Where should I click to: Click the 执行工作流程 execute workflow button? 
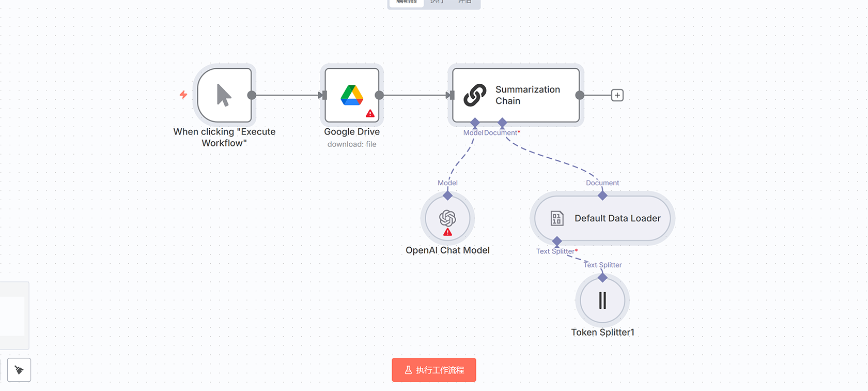434,370
